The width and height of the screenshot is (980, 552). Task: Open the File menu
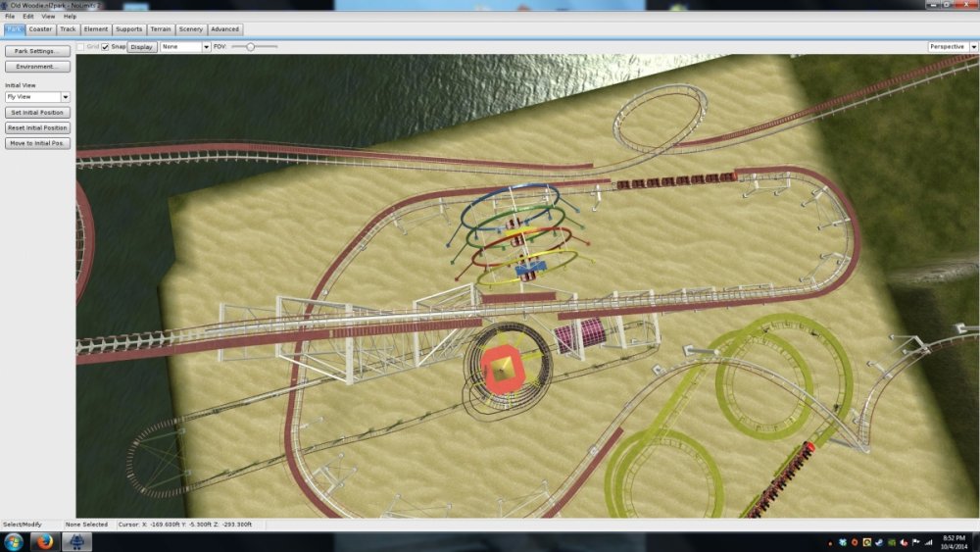point(10,17)
